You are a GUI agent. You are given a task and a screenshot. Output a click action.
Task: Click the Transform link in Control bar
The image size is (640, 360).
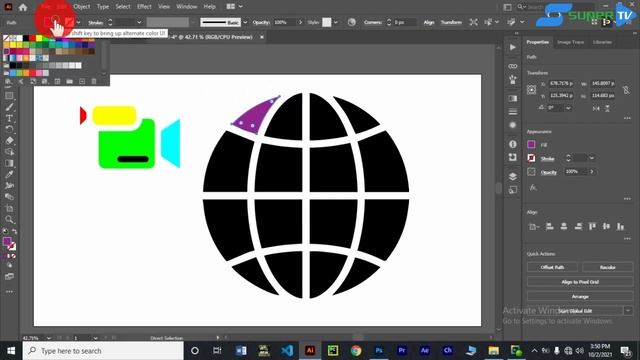(451, 22)
